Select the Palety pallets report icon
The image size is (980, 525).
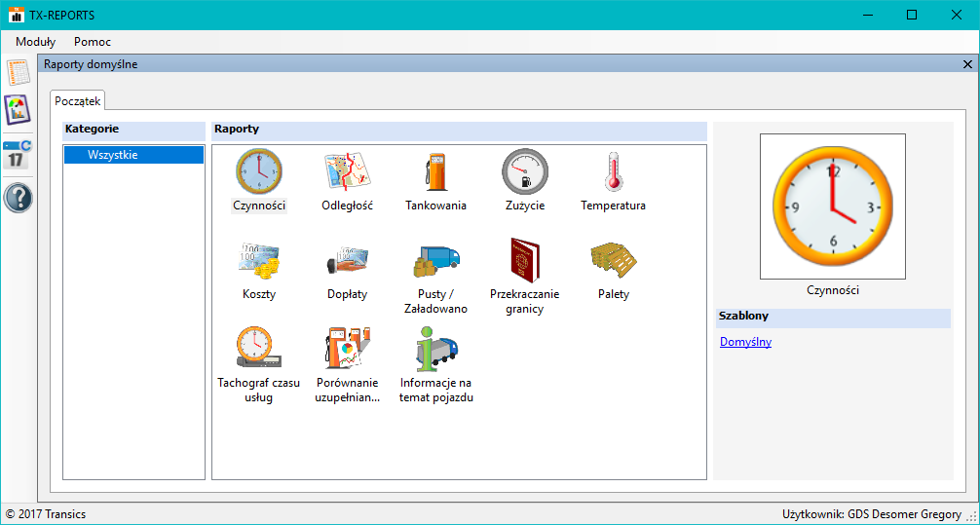[613, 261]
